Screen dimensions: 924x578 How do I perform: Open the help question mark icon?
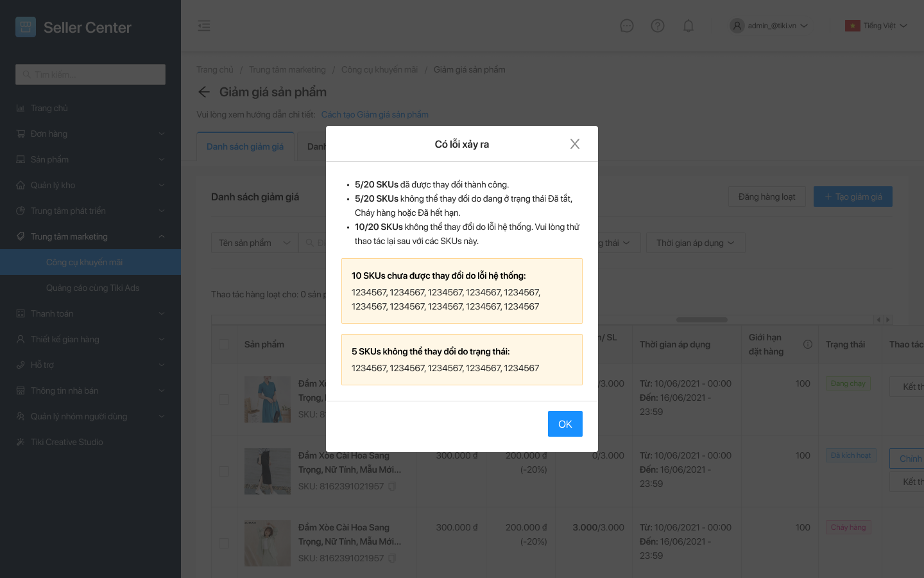coord(658,26)
